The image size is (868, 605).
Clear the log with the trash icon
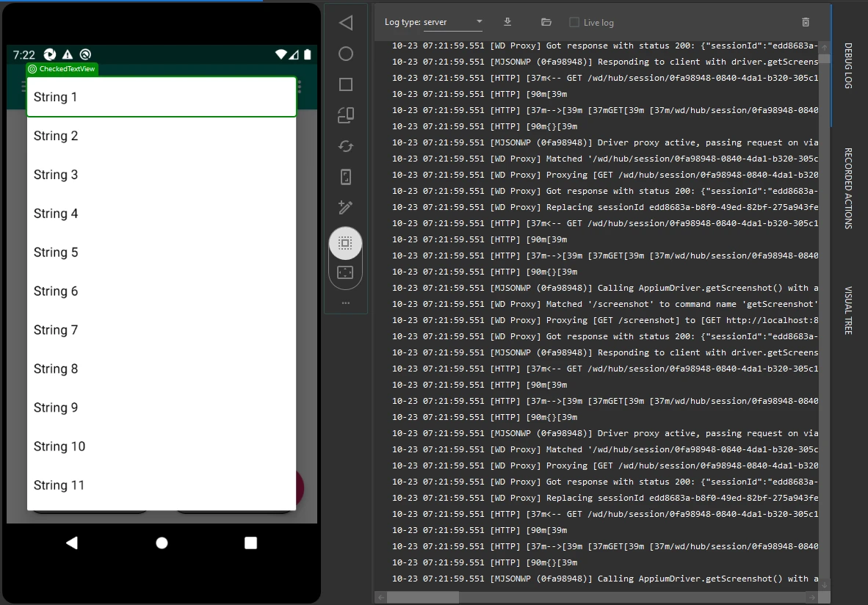(806, 22)
